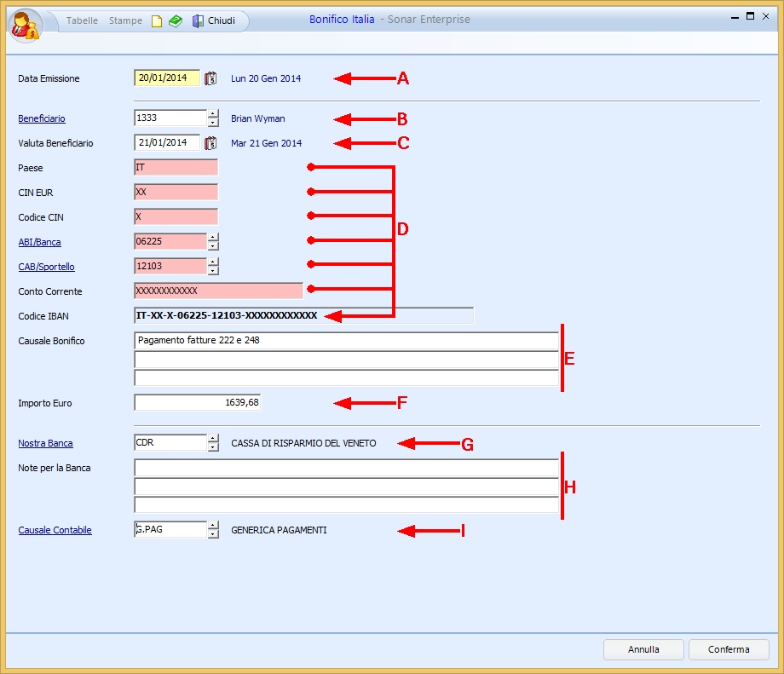Click the down arrow of Nostra Banca spinner
Screen dimensions: 784x674
213,447
